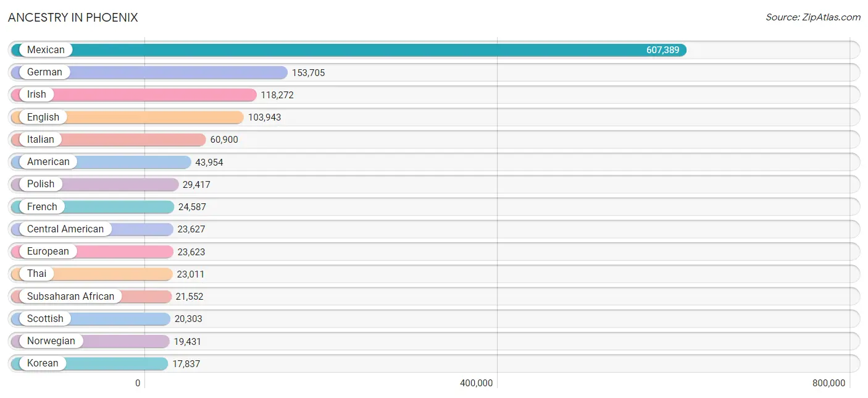
Task: Click the 118,272 Irish value
Action: coord(277,95)
